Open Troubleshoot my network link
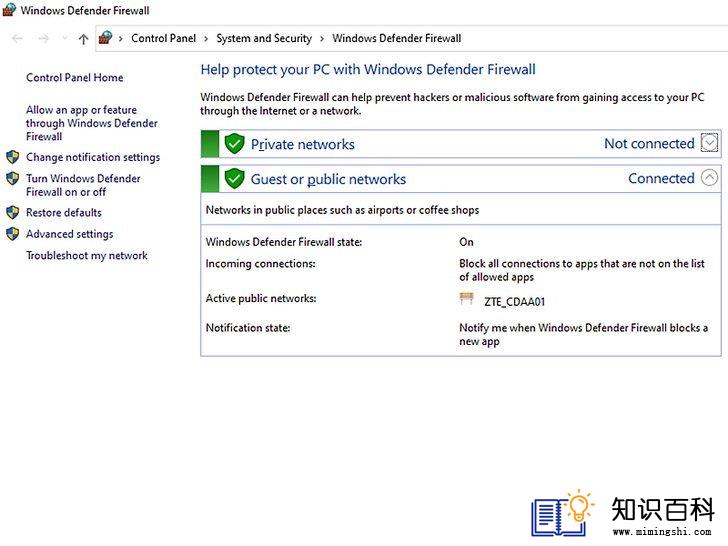The image size is (728, 546). click(87, 255)
